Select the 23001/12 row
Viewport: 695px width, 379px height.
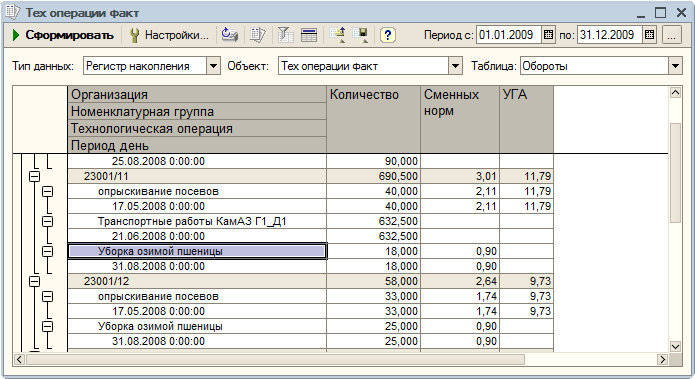tap(197, 281)
